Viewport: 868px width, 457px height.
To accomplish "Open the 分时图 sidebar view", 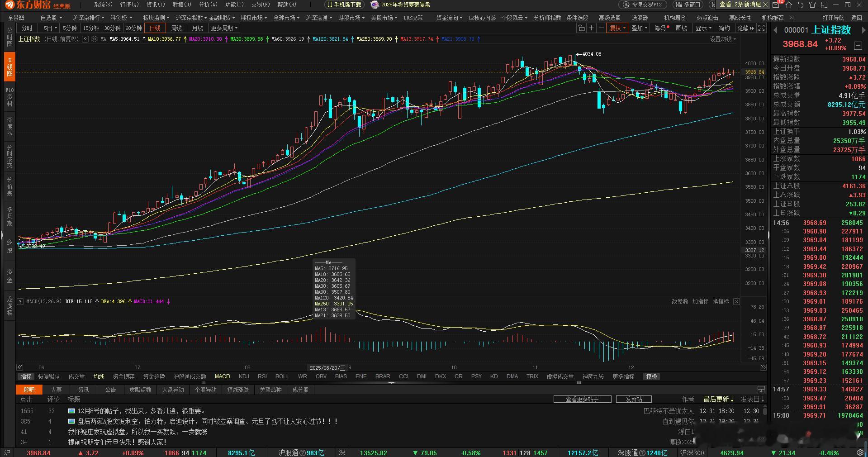I will point(9,38).
